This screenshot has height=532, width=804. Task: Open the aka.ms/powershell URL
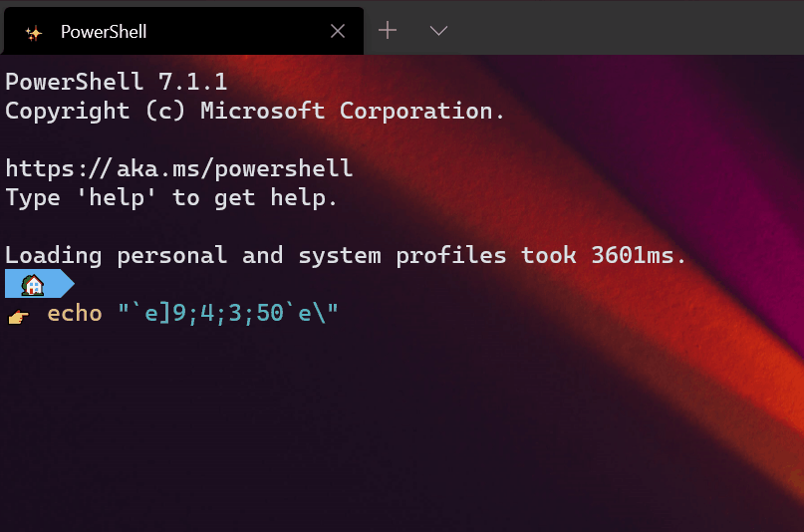point(179,168)
